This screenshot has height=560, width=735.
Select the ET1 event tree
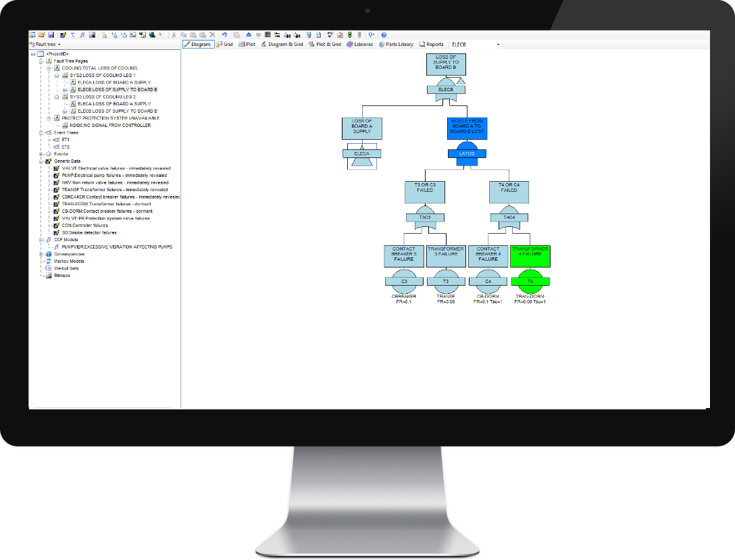pos(66,140)
